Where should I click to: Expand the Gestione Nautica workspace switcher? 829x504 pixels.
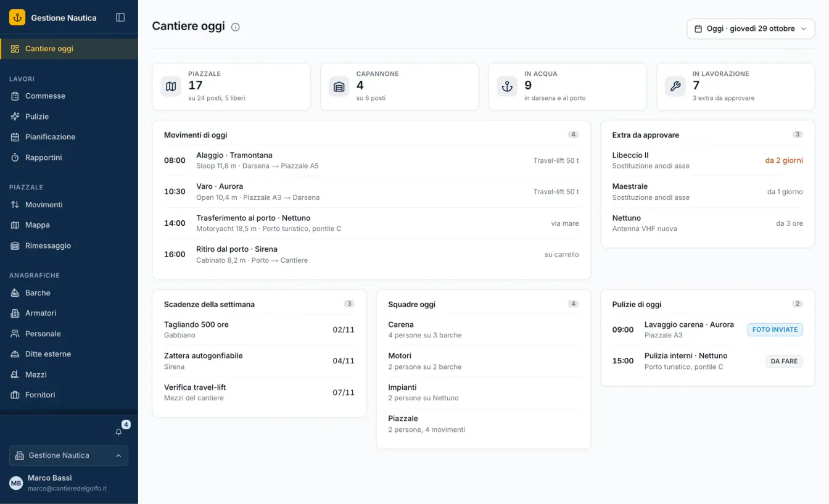(69, 455)
